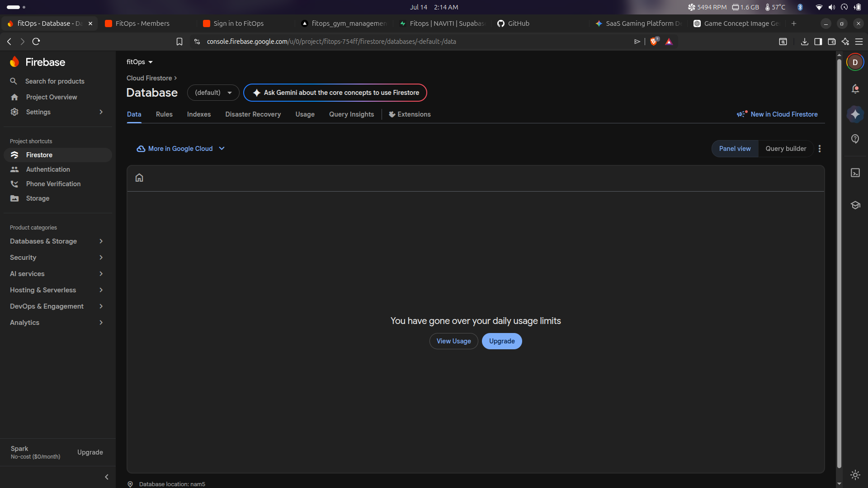The height and width of the screenshot is (488, 868).
Task: Click the search magnifier icon in sidebar
Action: 14,81
